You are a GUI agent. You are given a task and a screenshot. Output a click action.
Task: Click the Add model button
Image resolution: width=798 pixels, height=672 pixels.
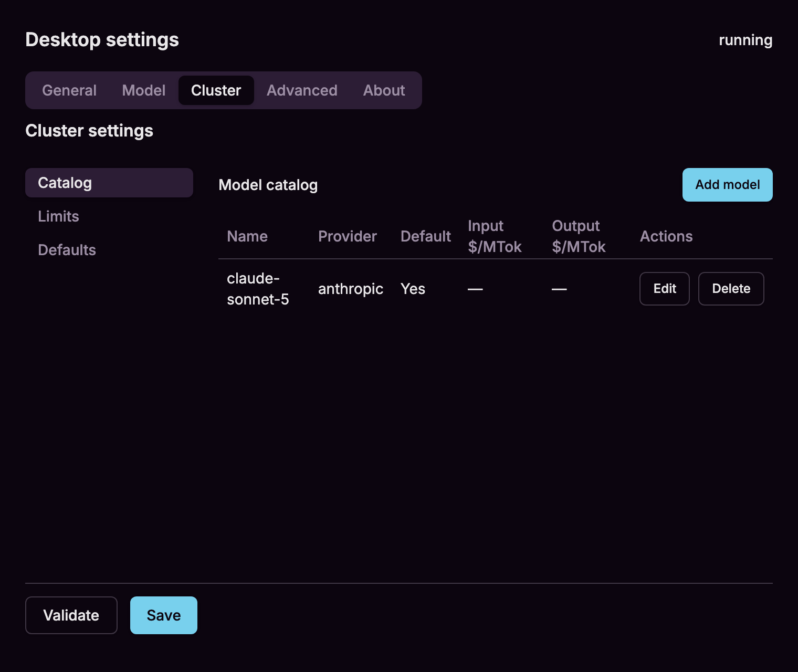(728, 185)
